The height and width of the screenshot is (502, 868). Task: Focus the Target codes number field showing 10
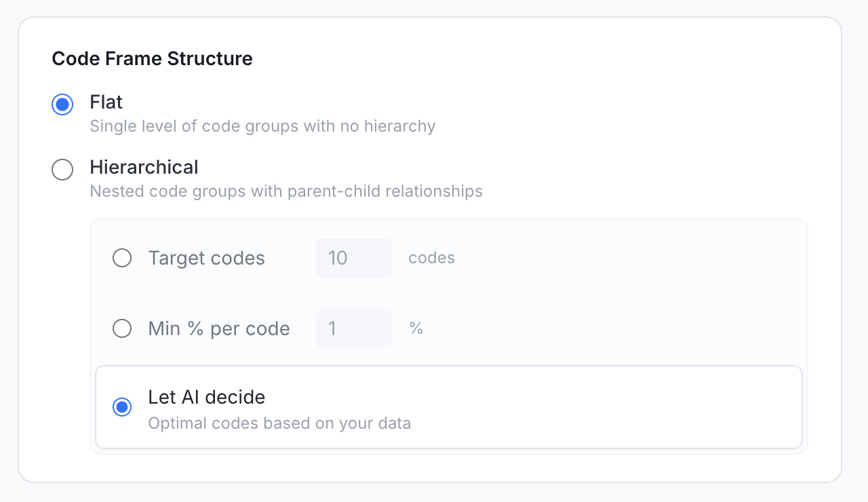[x=353, y=258]
